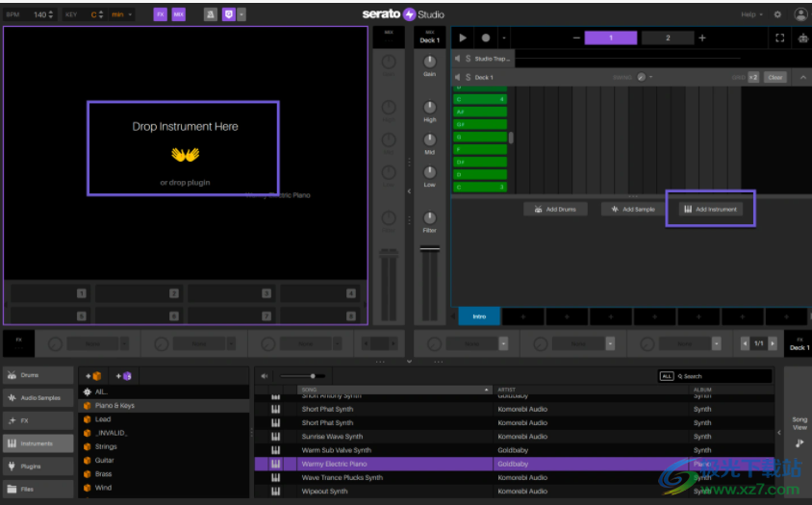Click the C4 piano key row

coord(480,99)
